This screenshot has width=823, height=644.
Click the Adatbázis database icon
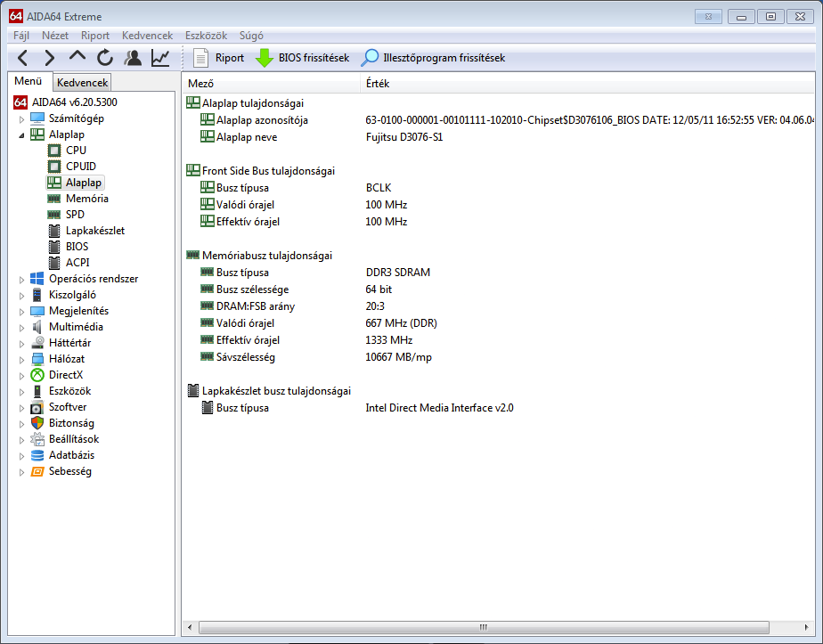click(x=37, y=455)
